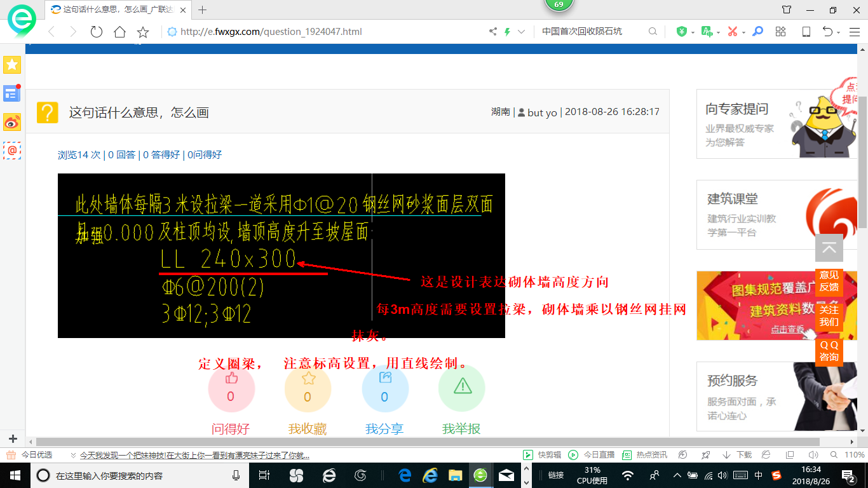
Task: Click the mobile device icon in toolbar
Action: 806,31
